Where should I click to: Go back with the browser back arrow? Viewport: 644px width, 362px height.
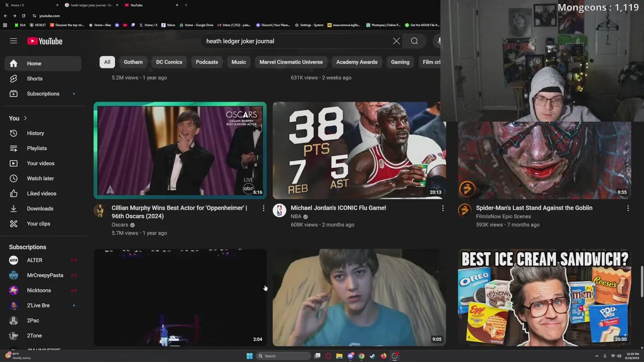pyautogui.click(x=6, y=16)
